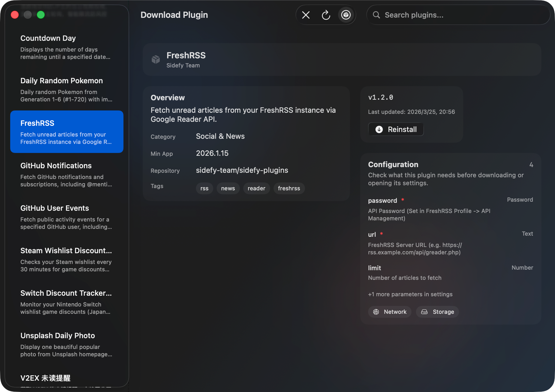Click the X close icon in toolbar
The width and height of the screenshot is (555, 392).
(306, 15)
